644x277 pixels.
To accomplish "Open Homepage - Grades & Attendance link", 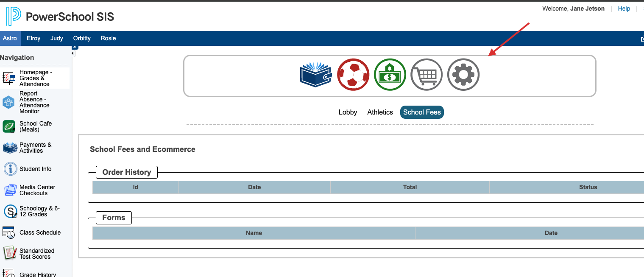I will tap(36, 78).
